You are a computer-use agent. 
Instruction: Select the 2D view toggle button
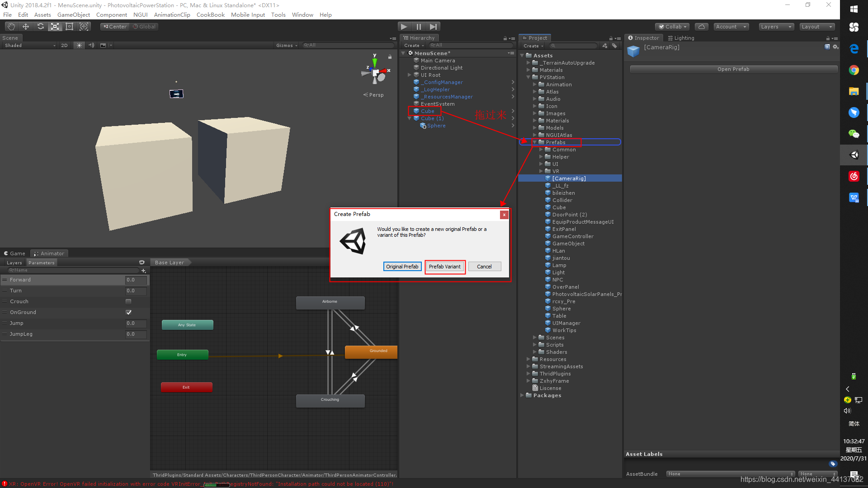tap(65, 45)
